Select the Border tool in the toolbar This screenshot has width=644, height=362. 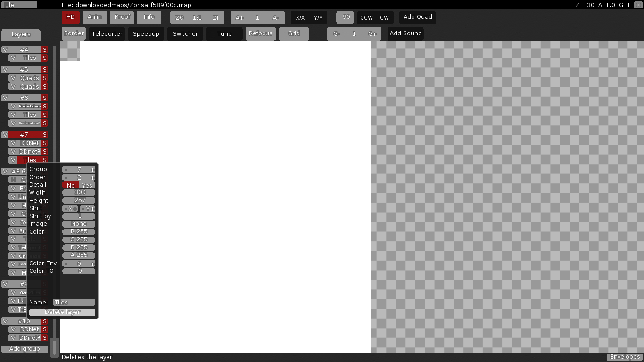74,33
